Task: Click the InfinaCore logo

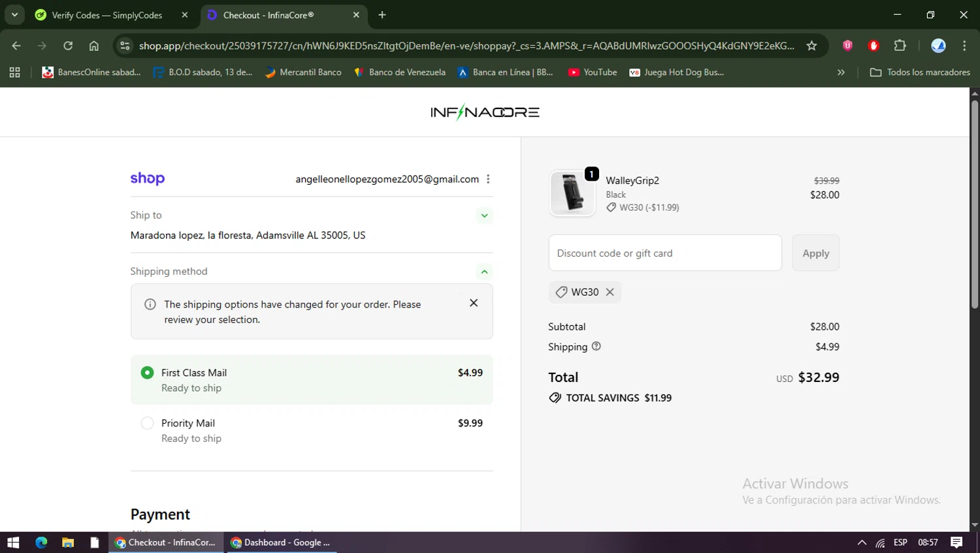Action: pos(485,112)
